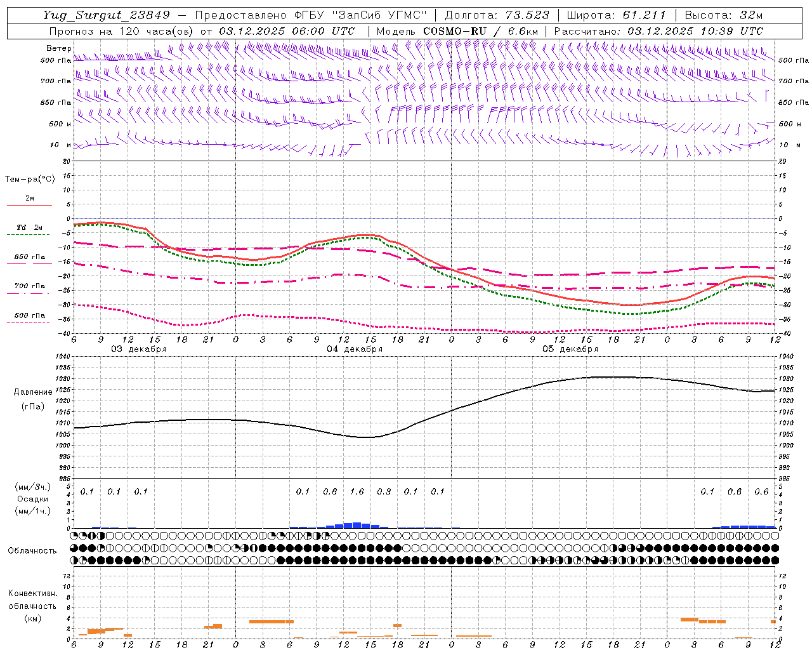Click the 10 м wind level label on left
This screenshot has height=650, width=812.
tap(60, 145)
